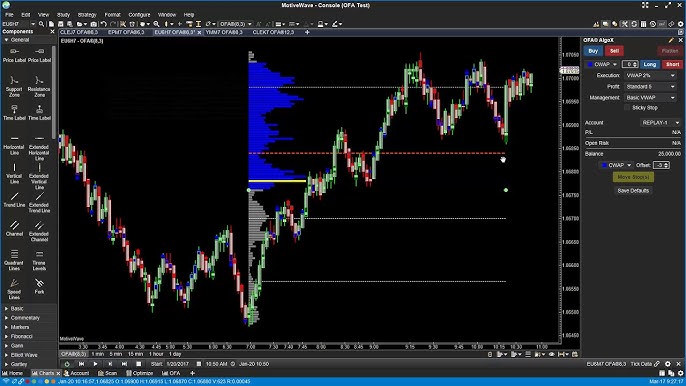Select the Support Zone drawing tool

pos(14,86)
